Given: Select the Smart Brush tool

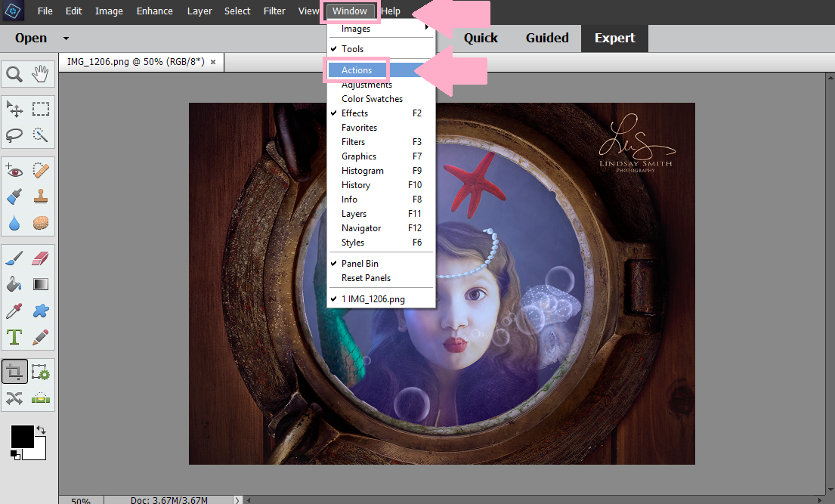Looking at the screenshot, I should [x=14, y=196].
